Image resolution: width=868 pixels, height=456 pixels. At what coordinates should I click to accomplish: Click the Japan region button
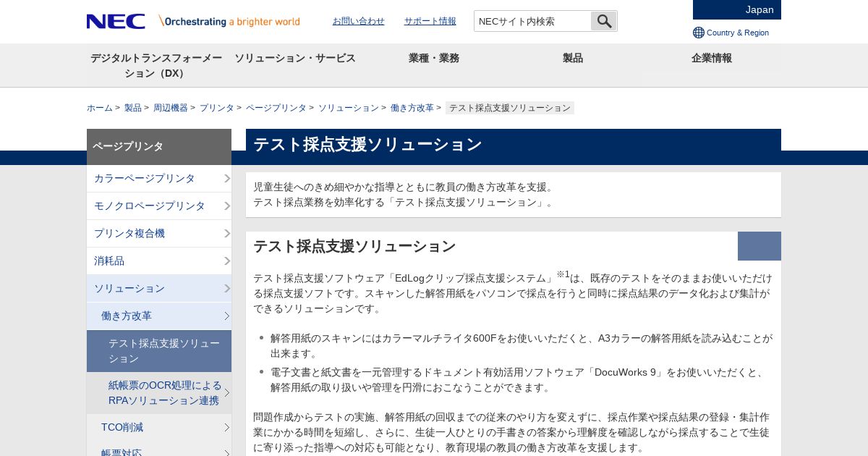(737, 9)
